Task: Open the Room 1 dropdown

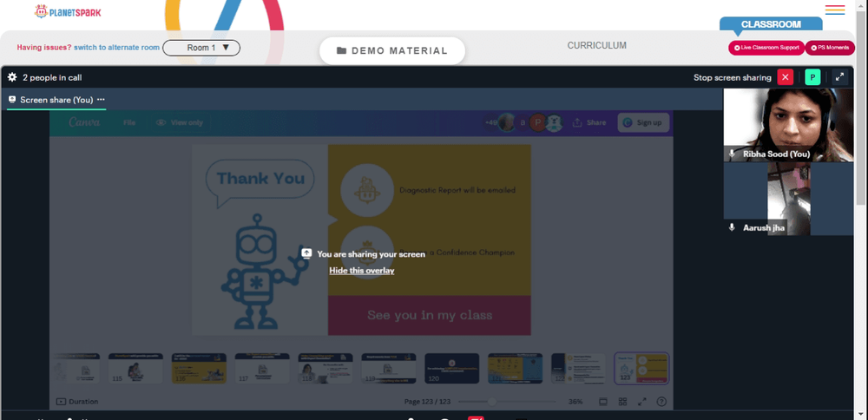Action: (201, 48)
